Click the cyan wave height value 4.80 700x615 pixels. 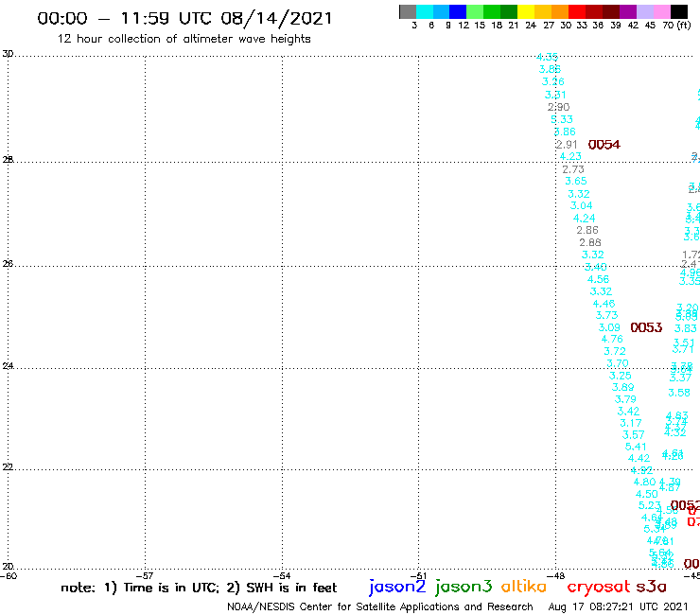[x=644, y=482]
